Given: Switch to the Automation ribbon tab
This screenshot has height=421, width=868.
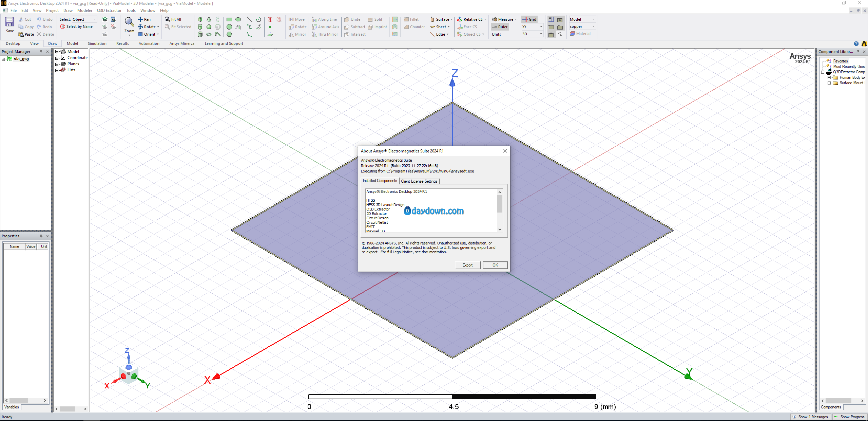Looking at the screenshot, I should tap(149, 43).
